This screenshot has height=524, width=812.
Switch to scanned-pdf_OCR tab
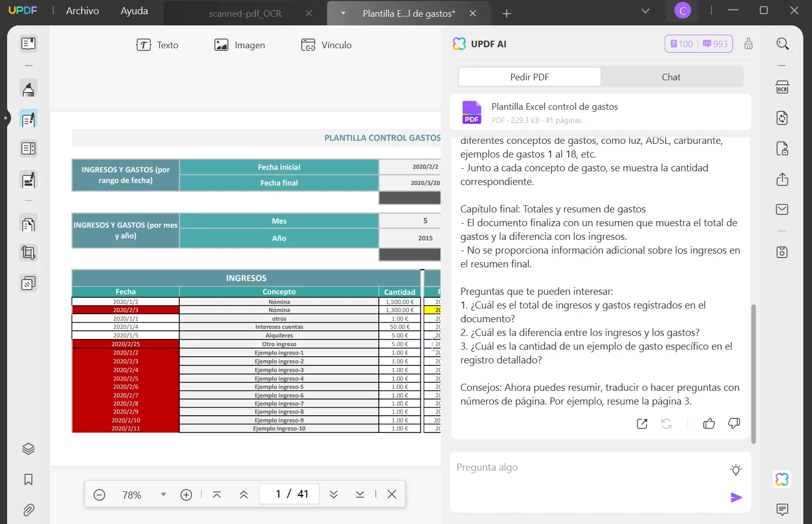click(x=245, y=14)
